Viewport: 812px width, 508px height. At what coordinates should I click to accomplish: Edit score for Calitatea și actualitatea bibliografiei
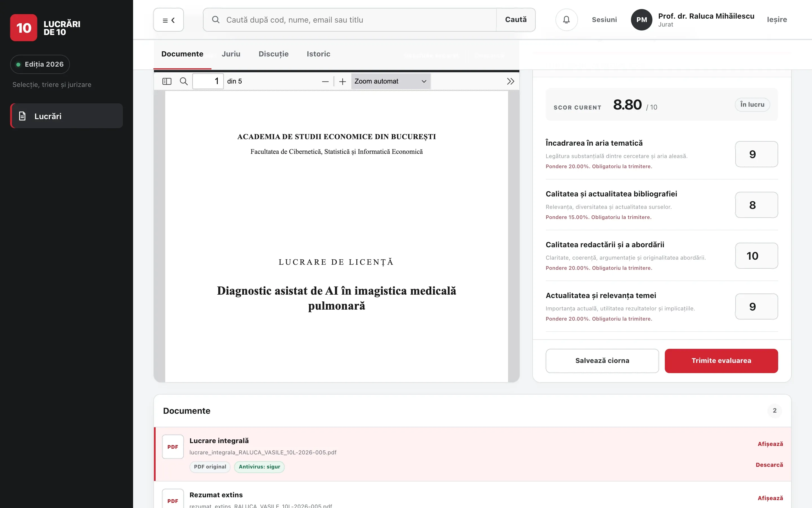tap(756, 205)
